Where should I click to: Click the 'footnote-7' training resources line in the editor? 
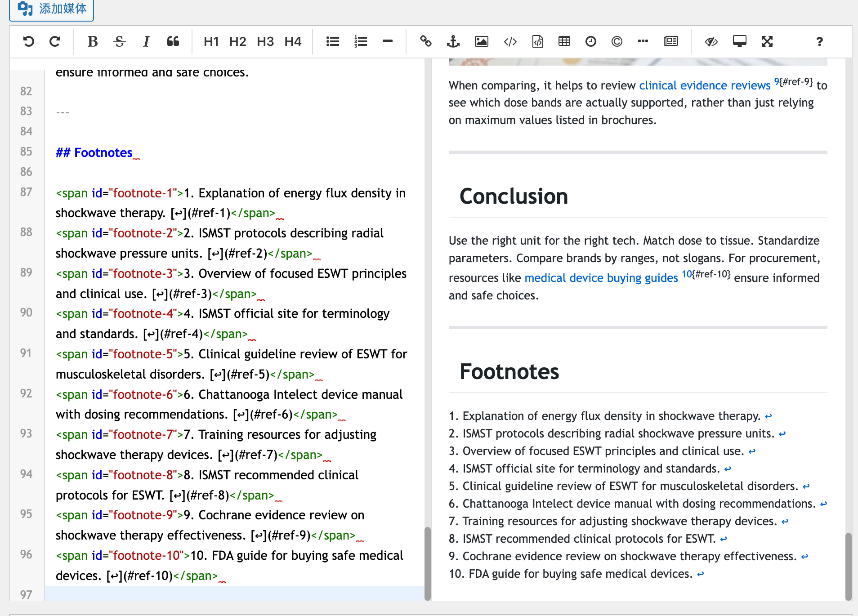[216, 445]
